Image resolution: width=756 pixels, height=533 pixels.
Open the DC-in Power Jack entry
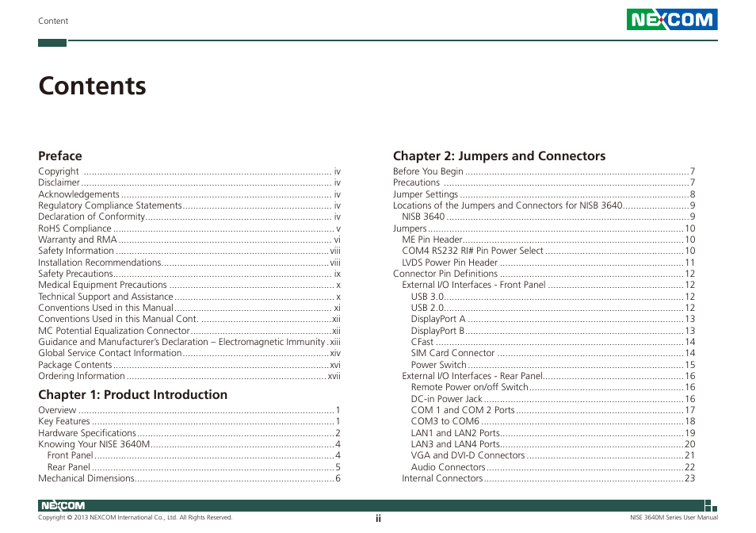point(553,399)
